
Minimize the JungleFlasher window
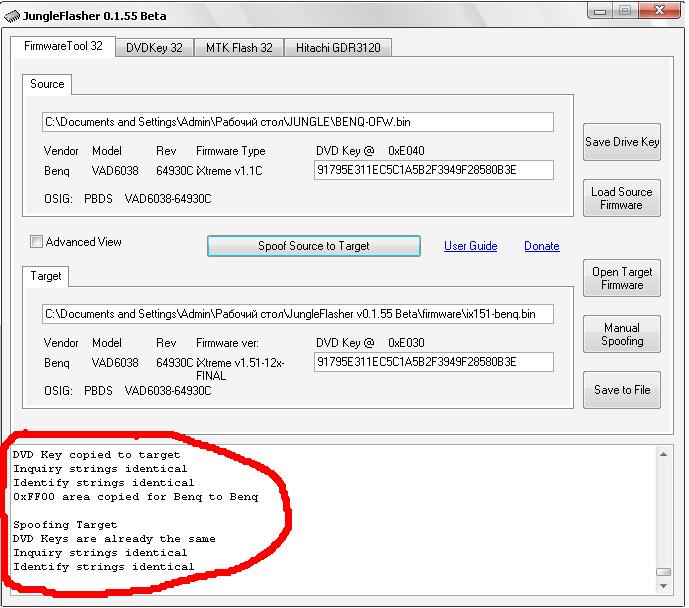600,11
